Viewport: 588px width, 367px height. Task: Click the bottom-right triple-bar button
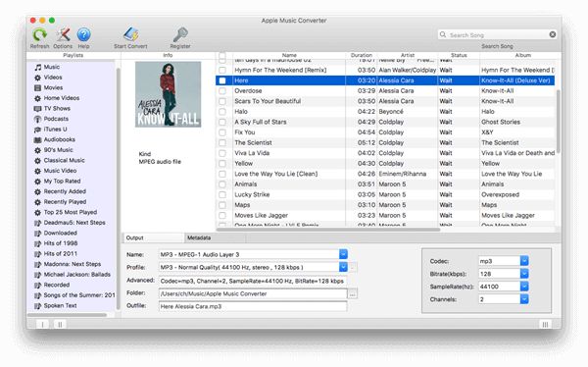(545, 324)
